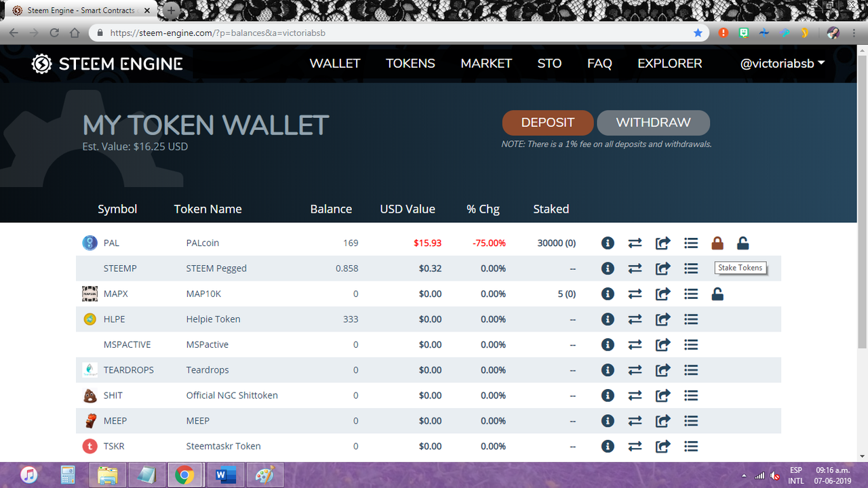Open MSPACTIVE history list icon

click(x=690, y=344)
